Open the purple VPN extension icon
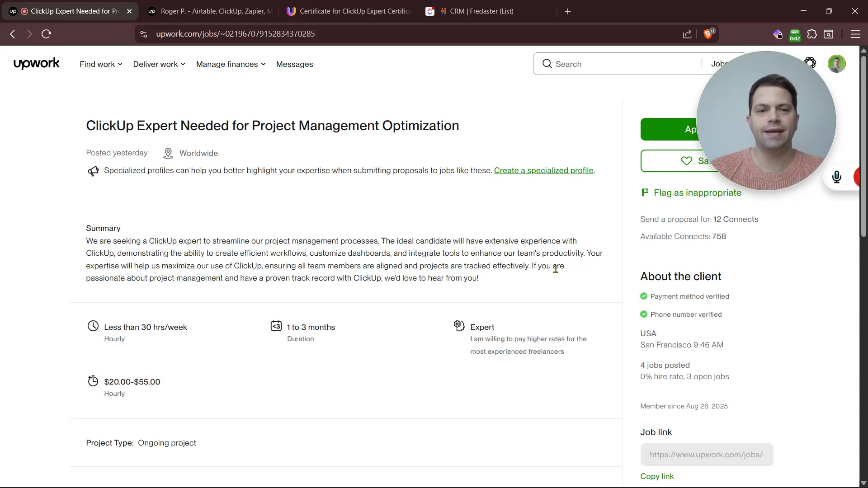Screen dimensions: 868x488 (x=778, y=34)
